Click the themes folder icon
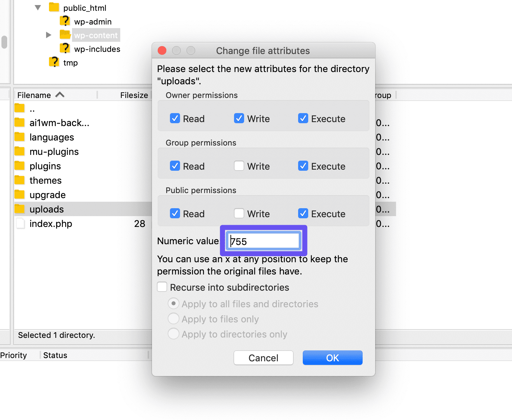Screen dimensions: 512x420 coord(19,180)
